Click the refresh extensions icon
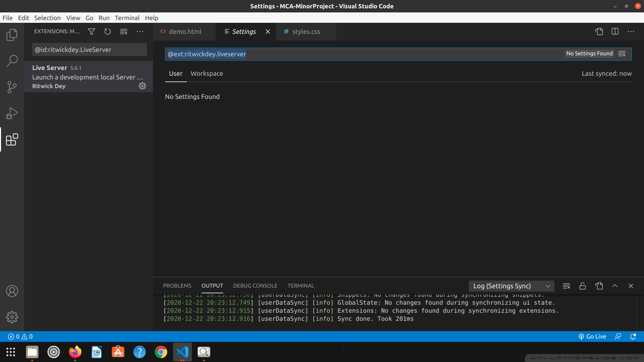The image size is (644, 362). (x=107, y=31)
